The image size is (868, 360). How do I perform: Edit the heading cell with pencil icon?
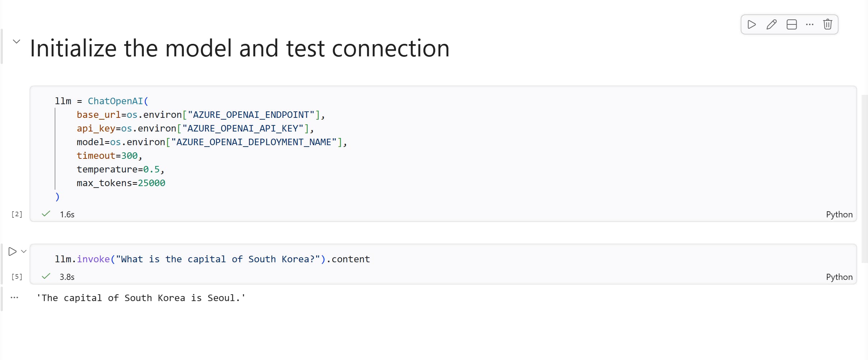coord(771,24)
